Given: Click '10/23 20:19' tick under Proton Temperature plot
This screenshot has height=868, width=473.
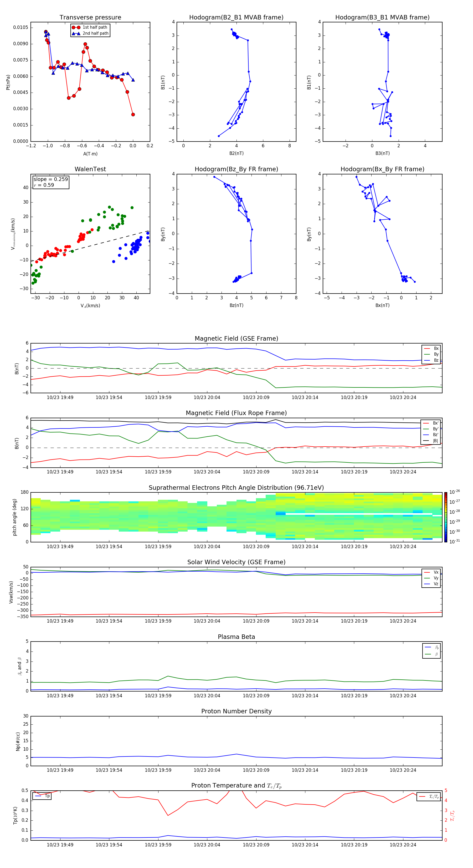Looking at the screenshot, I should (x=354, y=845).
